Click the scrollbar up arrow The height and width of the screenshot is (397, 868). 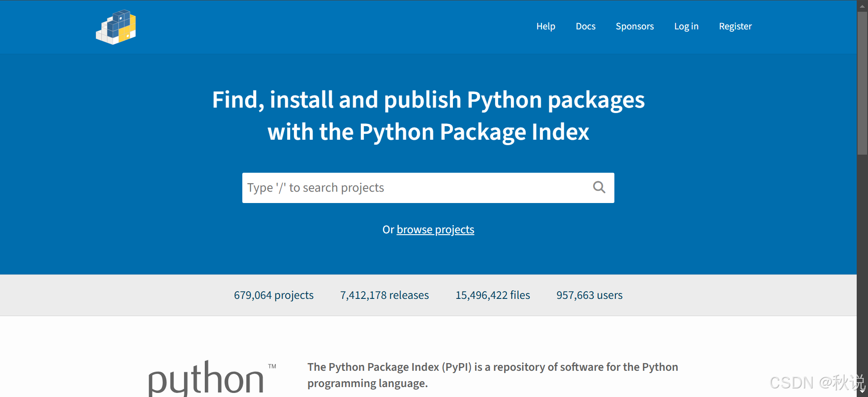tap(862, 6)
